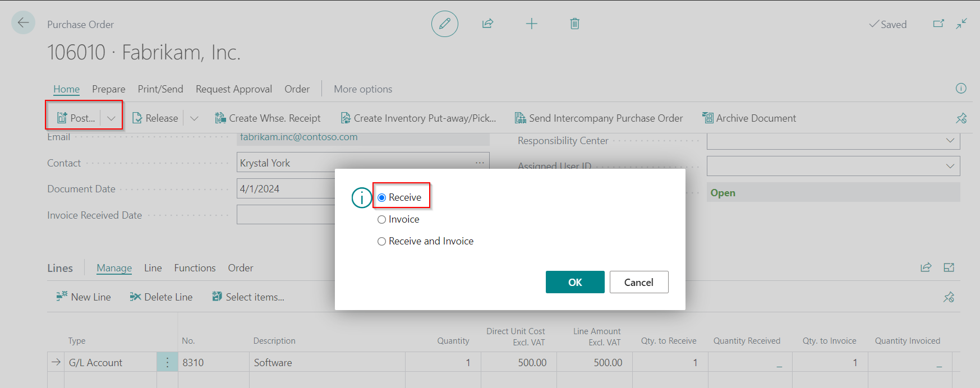Screen dimensions: 980x388
Task: Click the Quantity Received column header
Action: (747, 341)
